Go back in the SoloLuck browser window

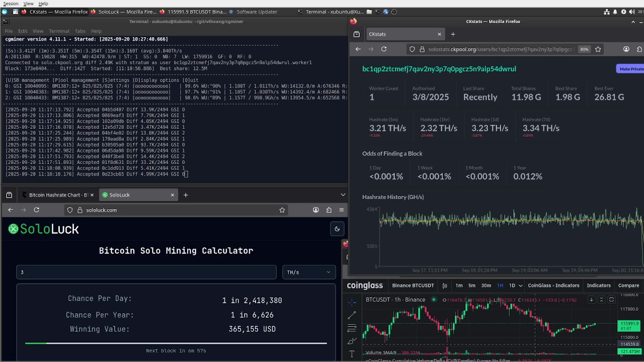click(11, 210)
